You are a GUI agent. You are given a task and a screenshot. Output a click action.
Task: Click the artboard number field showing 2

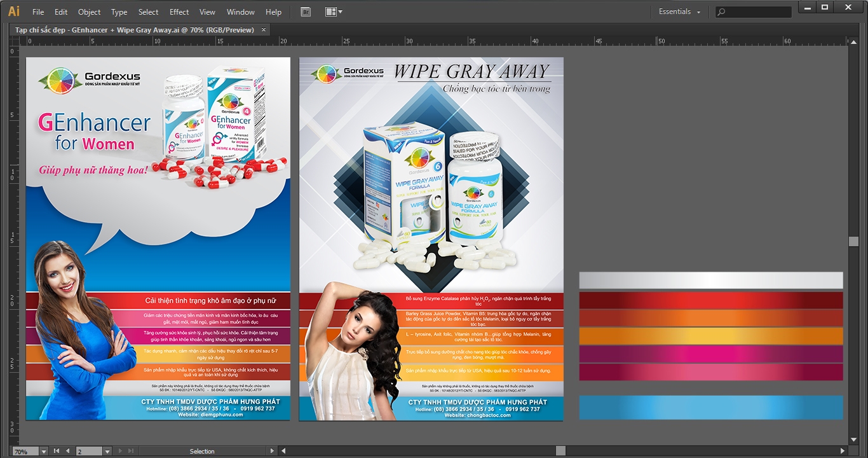click(x=89, y=452)
